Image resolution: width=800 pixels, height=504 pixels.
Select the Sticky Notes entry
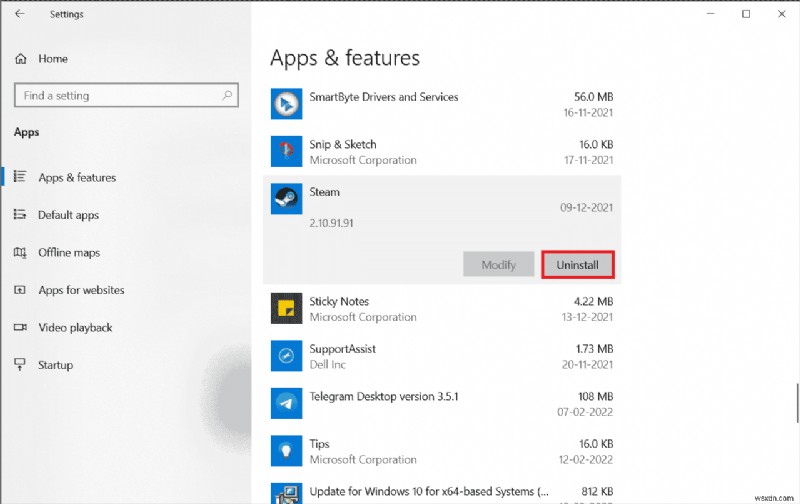442,309
